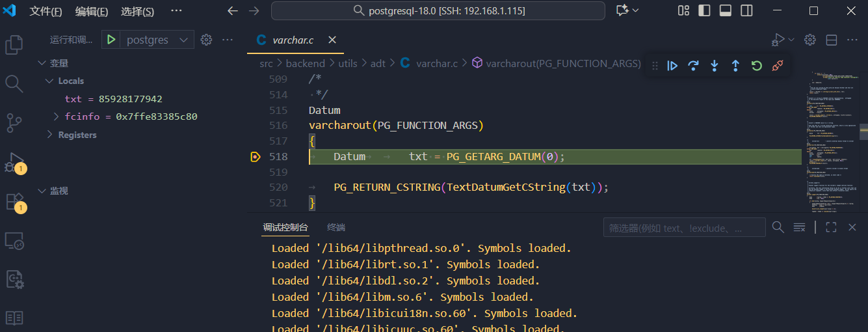The image size is (868, 332).
Task: Restart the debug session
Action: [756, 66]
